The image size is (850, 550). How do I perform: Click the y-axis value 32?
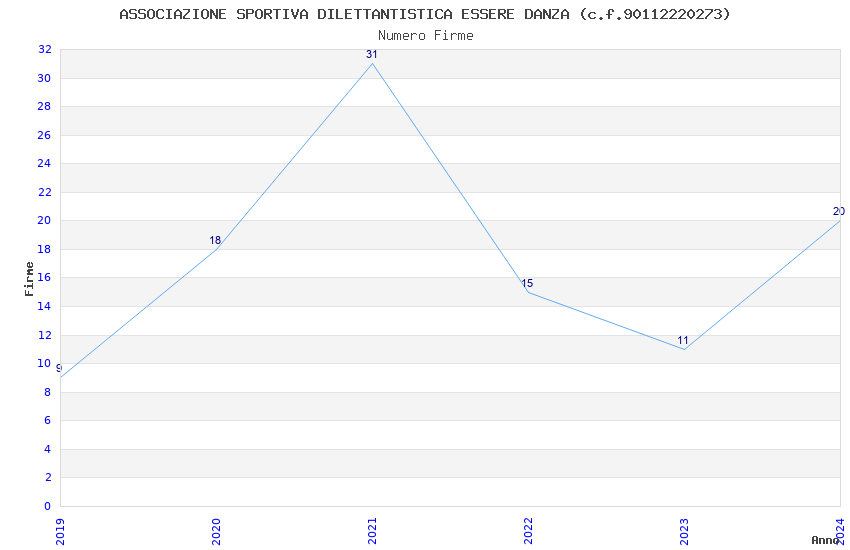[44, 49]
